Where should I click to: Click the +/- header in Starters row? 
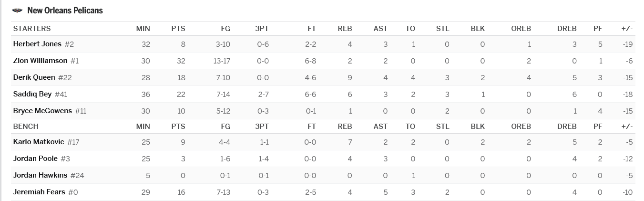pos(627,29)
